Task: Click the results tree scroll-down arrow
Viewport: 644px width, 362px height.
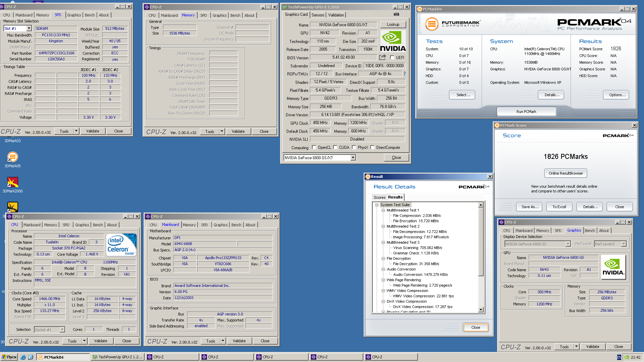Action: coord(481,310)
